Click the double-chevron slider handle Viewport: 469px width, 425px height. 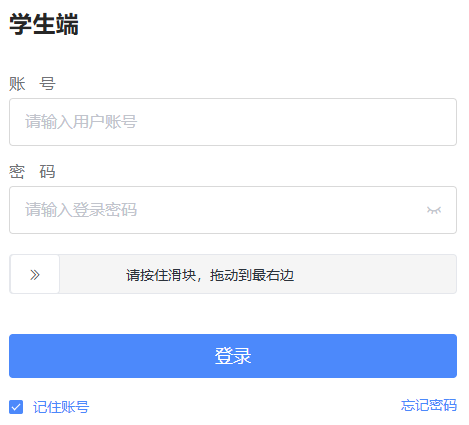pos(35,274)
